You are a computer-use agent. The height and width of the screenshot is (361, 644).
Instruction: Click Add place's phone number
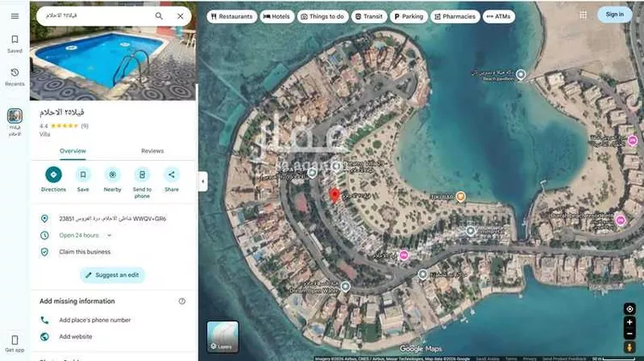94,320
